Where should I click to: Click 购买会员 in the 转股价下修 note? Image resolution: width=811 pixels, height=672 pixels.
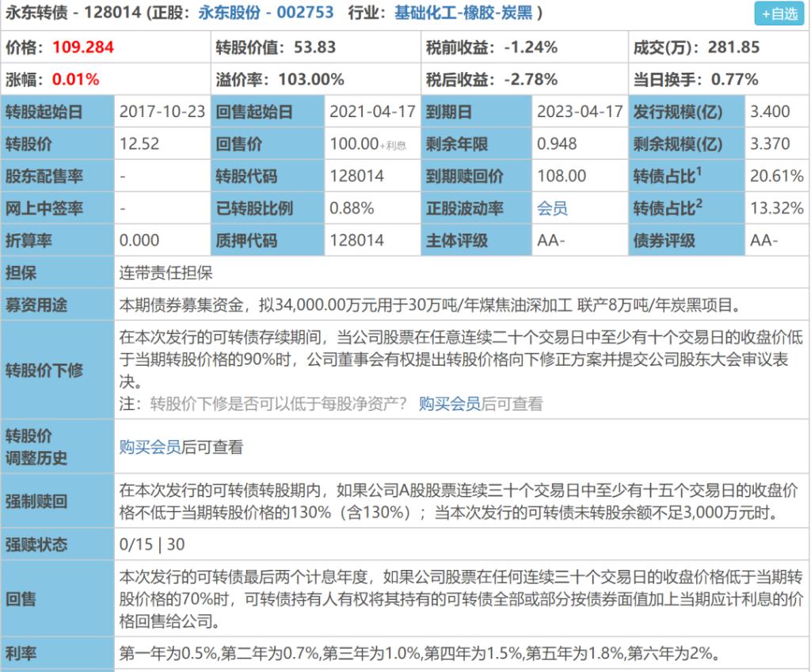449,404
